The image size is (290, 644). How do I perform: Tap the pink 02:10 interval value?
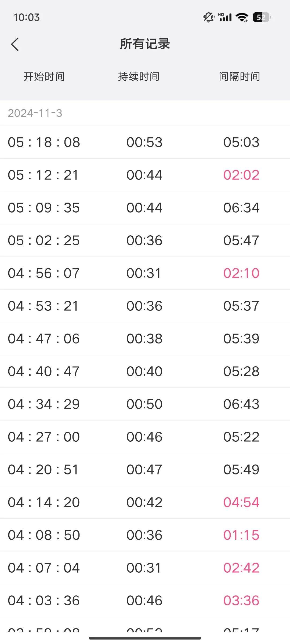[x=241, y=273]
